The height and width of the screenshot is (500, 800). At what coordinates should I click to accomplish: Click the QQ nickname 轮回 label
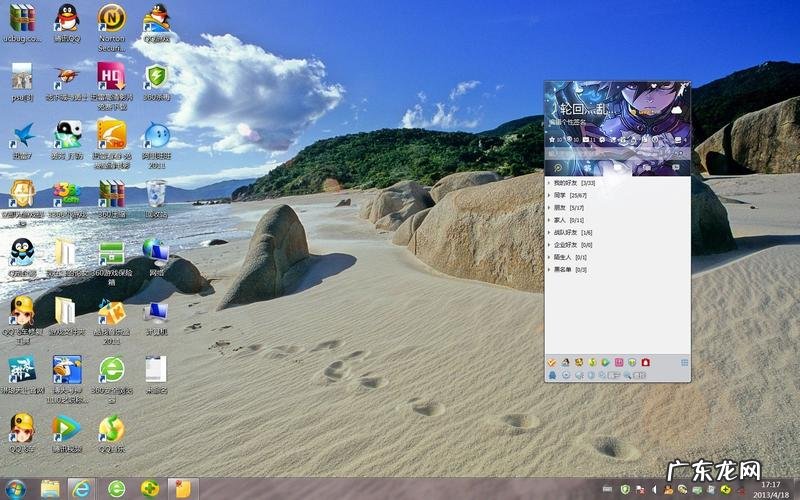pos(577,107)
